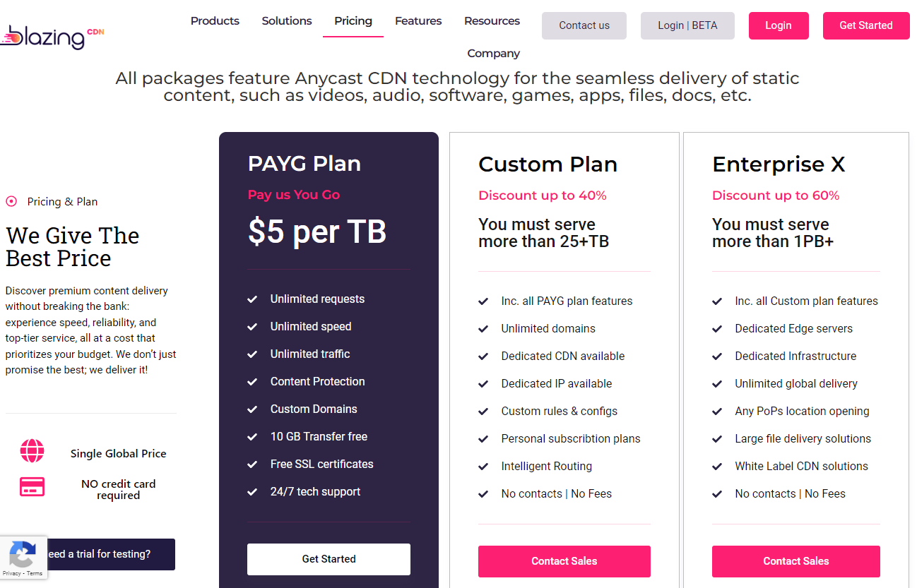Click the pink Login button
The width and height of the screenshot is (917, 588).
click(778, 25)
